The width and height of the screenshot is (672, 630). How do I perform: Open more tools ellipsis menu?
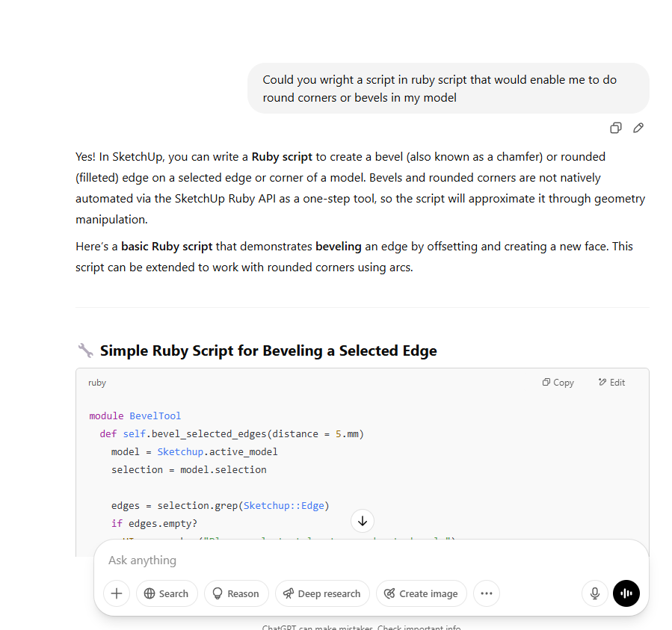tap(487, 593)
